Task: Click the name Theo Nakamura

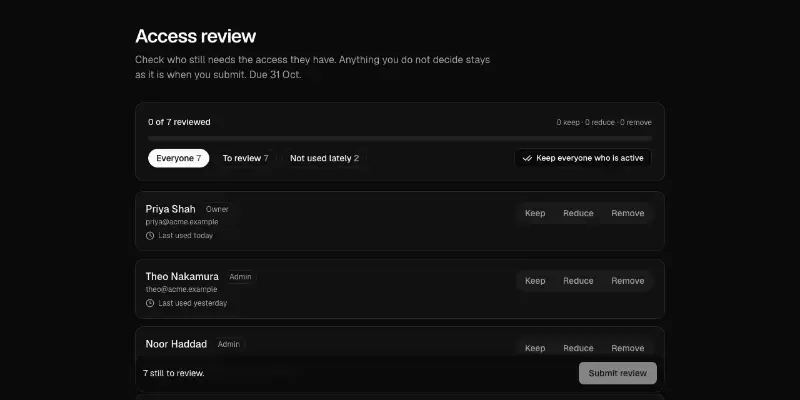Action: click(x=182, y=277)
